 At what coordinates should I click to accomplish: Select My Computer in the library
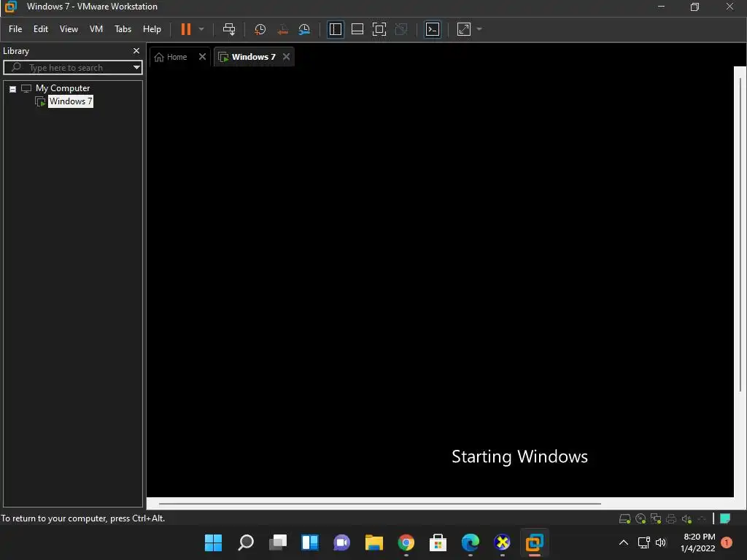point(63,88)
